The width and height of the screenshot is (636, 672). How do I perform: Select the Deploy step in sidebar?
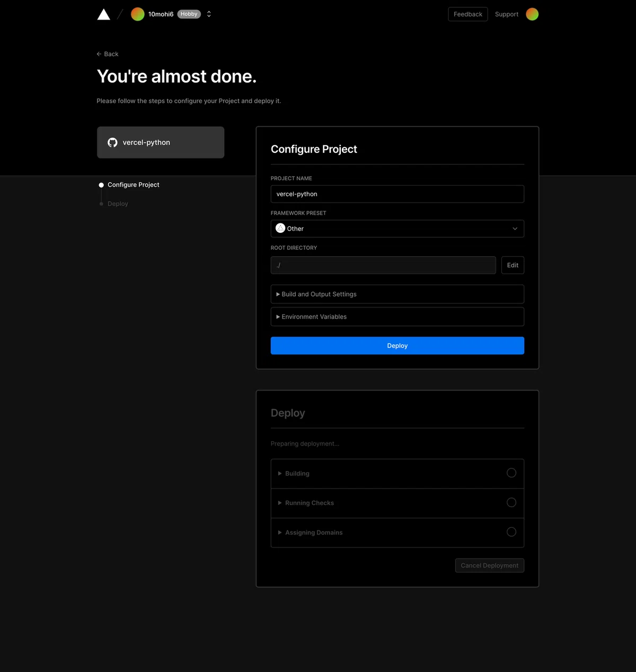pyautogui.click(x=118, y=204)
